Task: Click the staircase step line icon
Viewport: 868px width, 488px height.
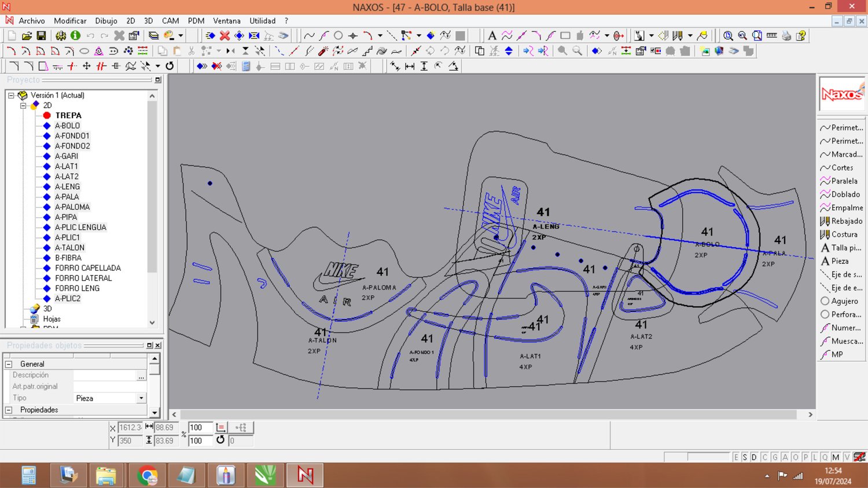Action: 367,51
